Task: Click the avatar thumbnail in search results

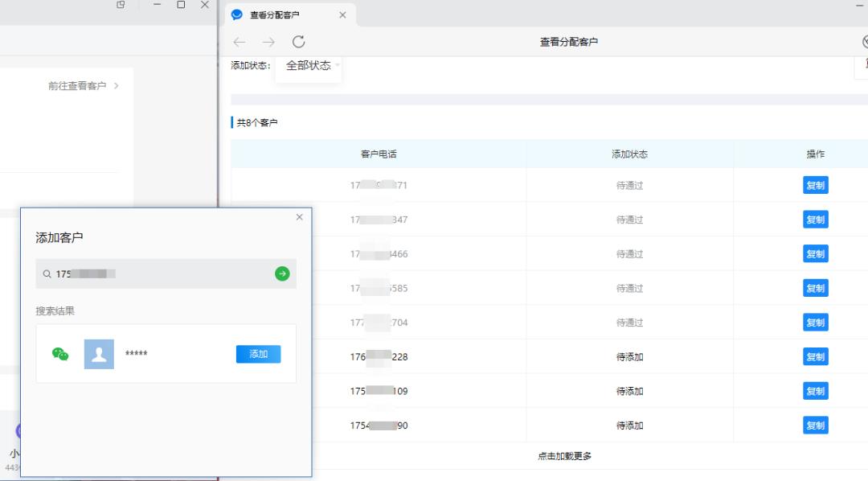Action: (x=97, y=354)
